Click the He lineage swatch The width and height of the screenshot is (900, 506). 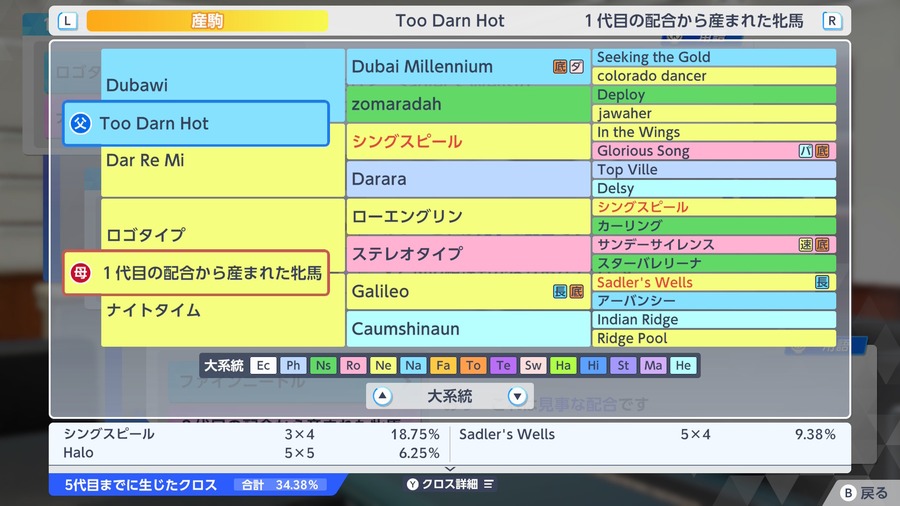click(x=683, y=365)
